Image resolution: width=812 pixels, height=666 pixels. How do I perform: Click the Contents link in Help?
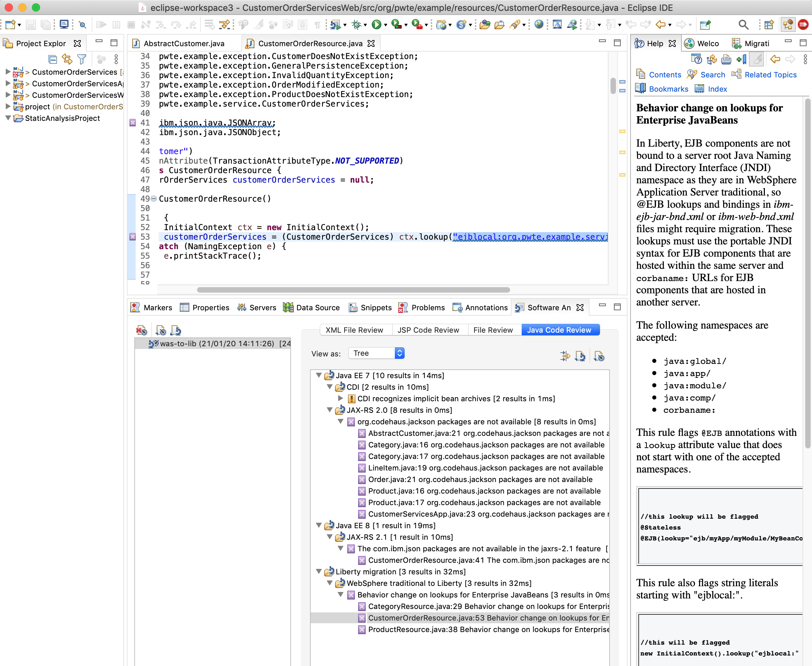click(664, 75)
